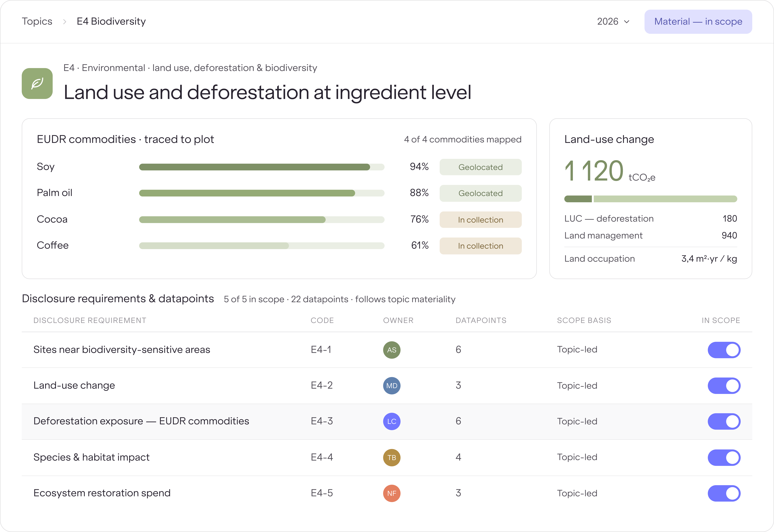The width and height of the screenshot is (774, 532).
Task: Toggle in-scope switch for Land-use change row
Action: click(724, 386)
